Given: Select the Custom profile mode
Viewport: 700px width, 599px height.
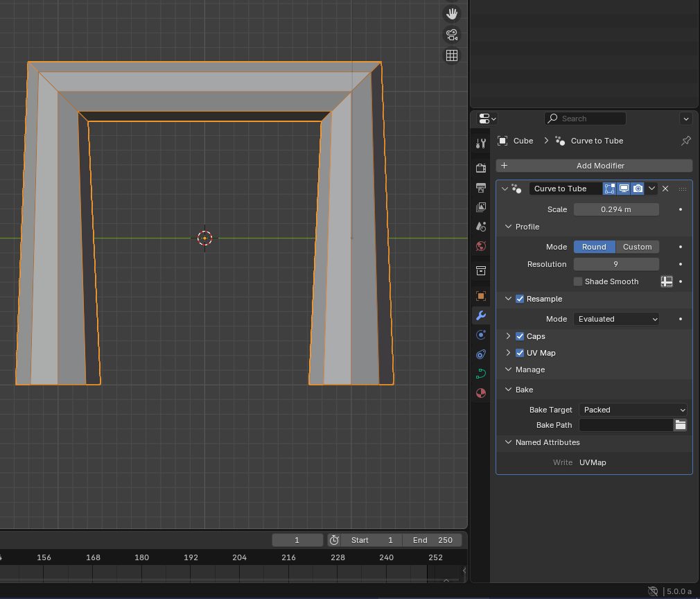Looking at the screenshot, I should tap(637, 247).
